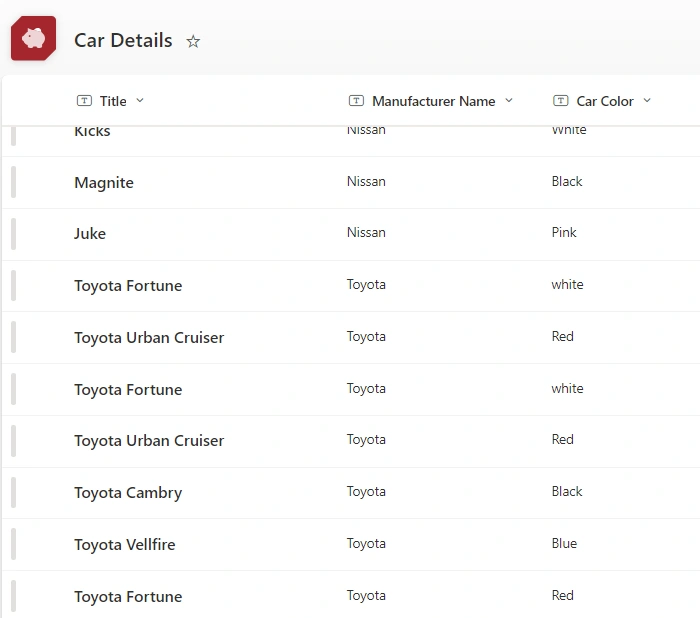Click the Car Details list heading
The width and height of the screenshot is (700, 618).
[x=123, y=40]
